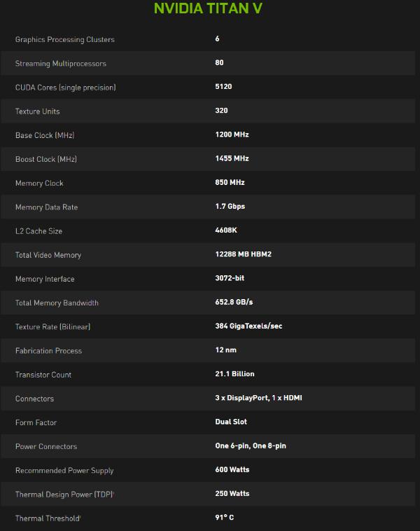This screenshot has height=531, width=420.
Task: Select the CUDA Cores value 5120
Action: pos(223,86)
